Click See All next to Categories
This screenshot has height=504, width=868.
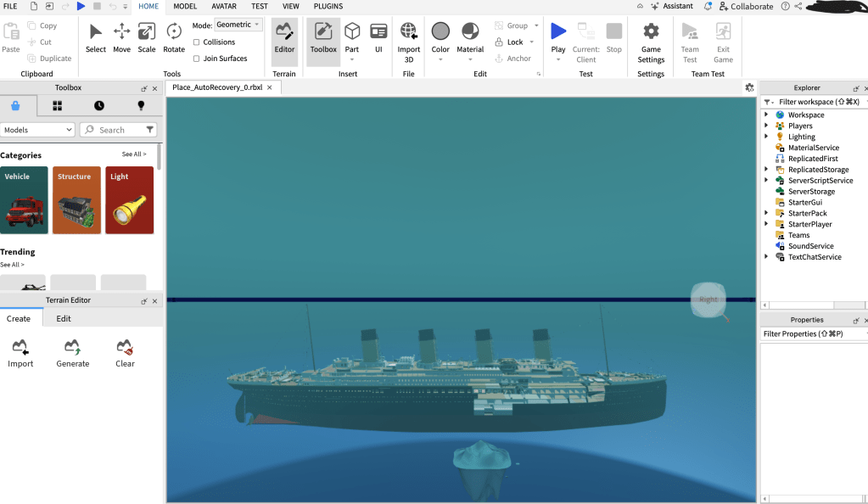[x=134, y=154]
